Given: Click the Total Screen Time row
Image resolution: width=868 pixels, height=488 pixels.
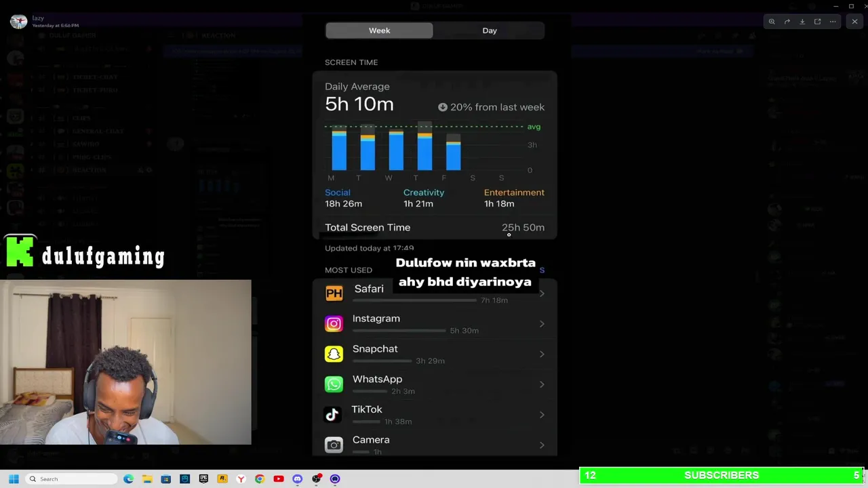Looking at the screenshot, I should [435, 228].
